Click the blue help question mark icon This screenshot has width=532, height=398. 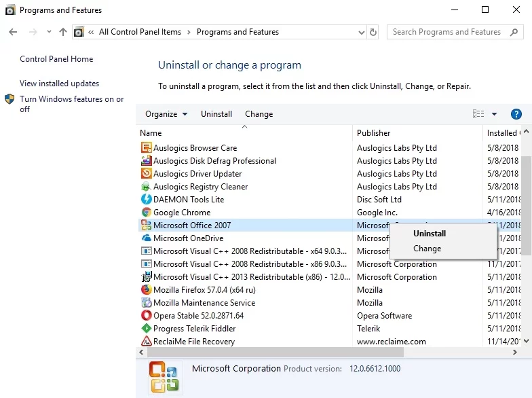click(516, 114)
